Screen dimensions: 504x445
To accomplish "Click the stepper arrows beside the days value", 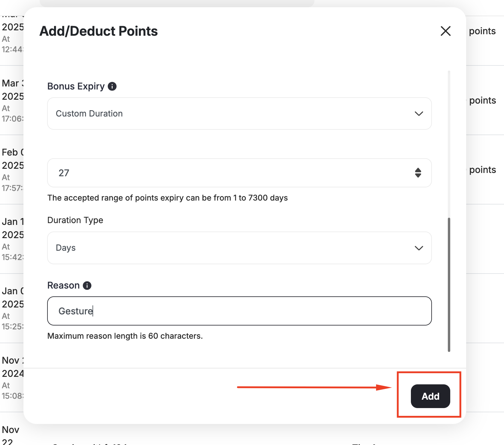I will [418, 173].
